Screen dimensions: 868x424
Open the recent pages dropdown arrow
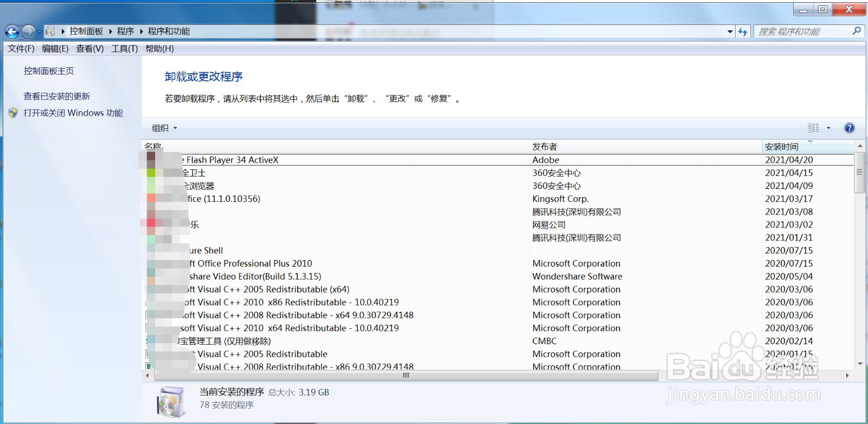point(39,33)
